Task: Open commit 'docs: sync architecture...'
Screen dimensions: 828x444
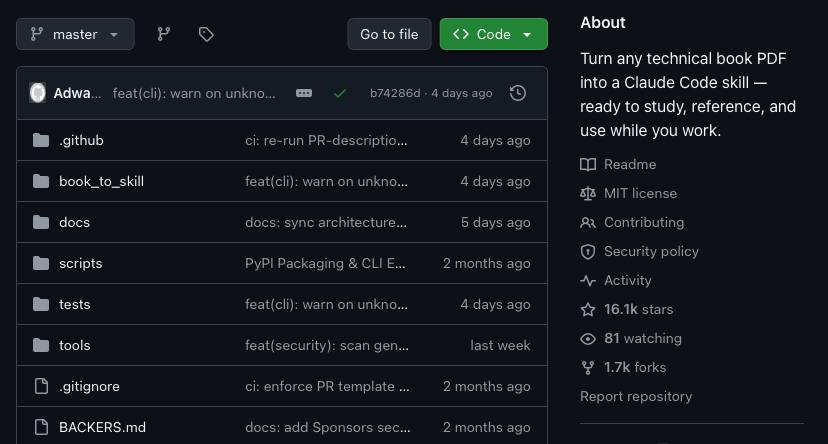Action: coord(326,222)
